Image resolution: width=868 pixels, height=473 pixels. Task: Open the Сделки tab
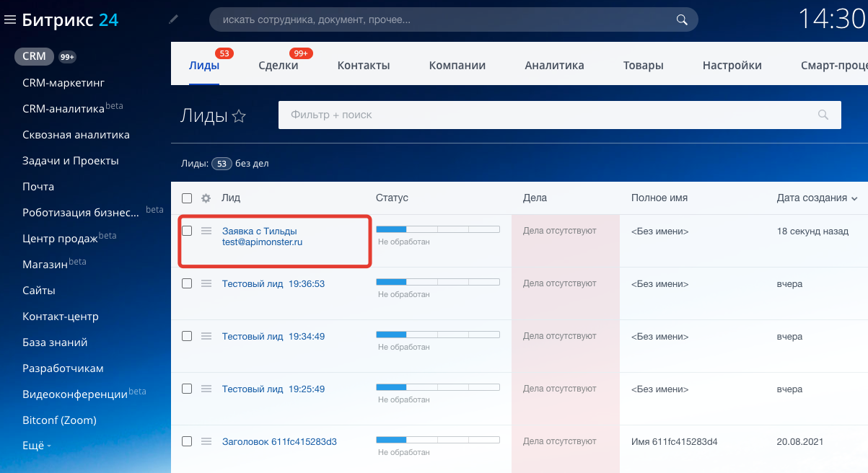[x=278, y=65]
